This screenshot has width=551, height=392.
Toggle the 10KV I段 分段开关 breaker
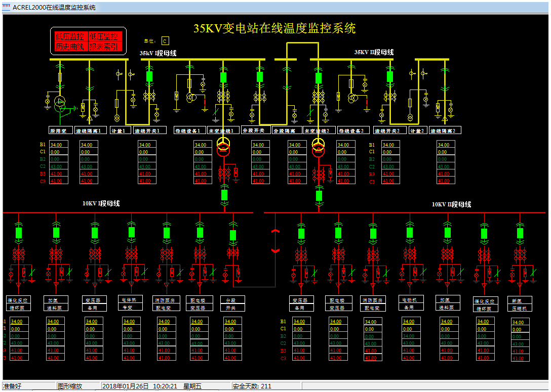tap(233, 235)
